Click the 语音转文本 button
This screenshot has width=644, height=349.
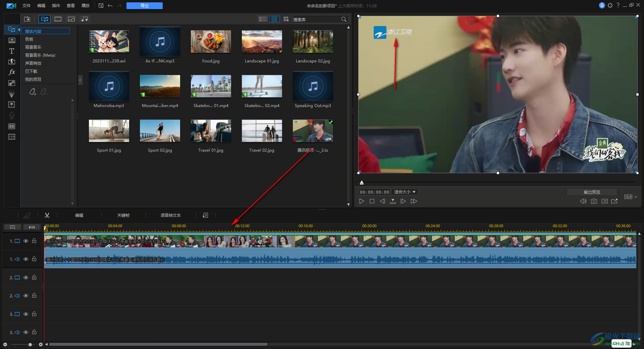pyautogui.click(x=171, y=215)
